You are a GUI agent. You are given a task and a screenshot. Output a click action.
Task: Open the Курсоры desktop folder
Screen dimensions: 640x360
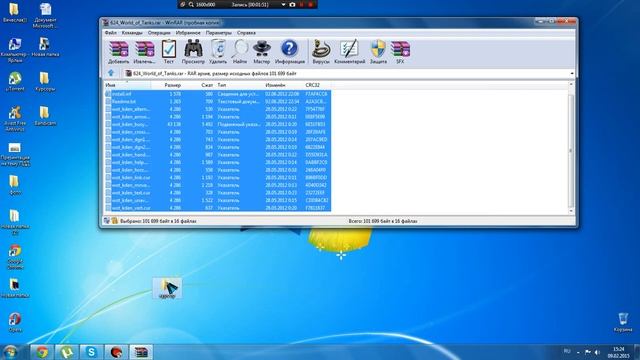click(x=45, y=82)
